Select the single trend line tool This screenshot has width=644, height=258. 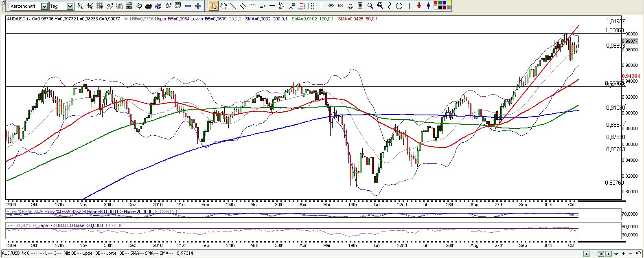coord(233,6)
